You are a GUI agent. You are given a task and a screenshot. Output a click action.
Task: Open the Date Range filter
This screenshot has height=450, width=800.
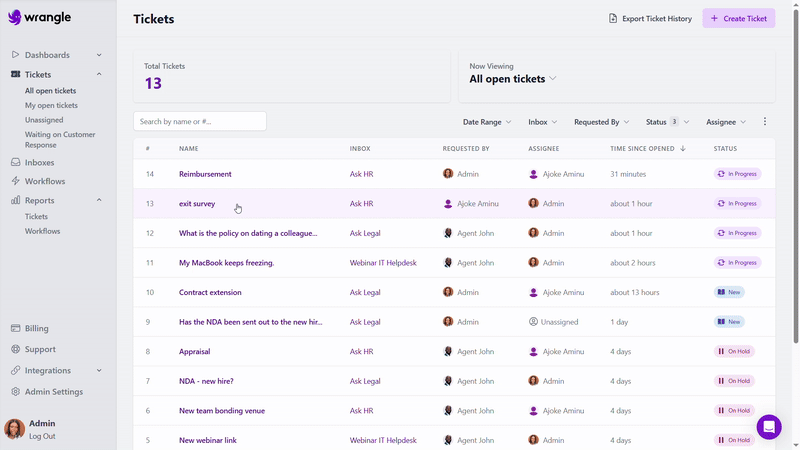(x=487, y=122)
